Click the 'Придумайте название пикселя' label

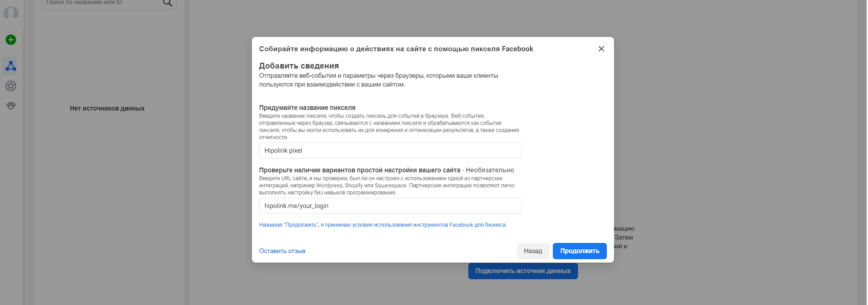(x=307, y=108)
